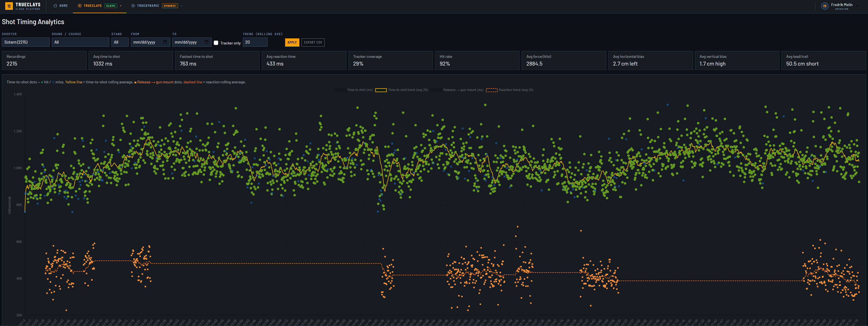Click the Tracker coverage 29% card

coord(391,61)
